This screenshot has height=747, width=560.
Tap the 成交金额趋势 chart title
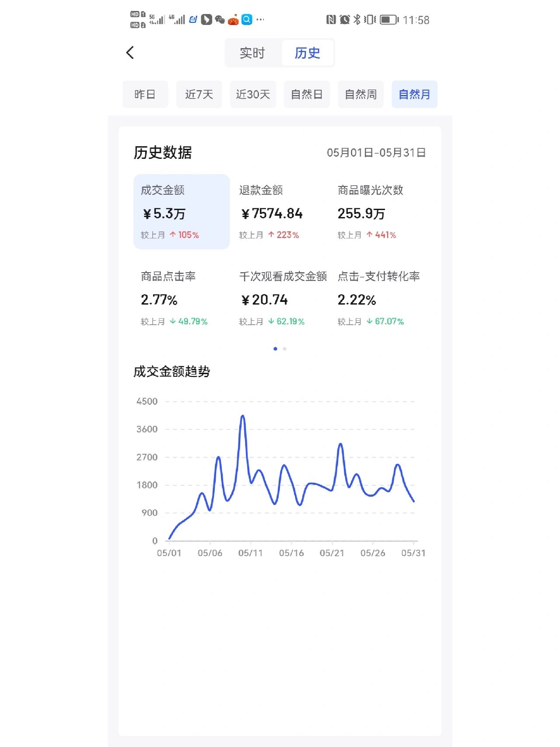click(172, 372)
